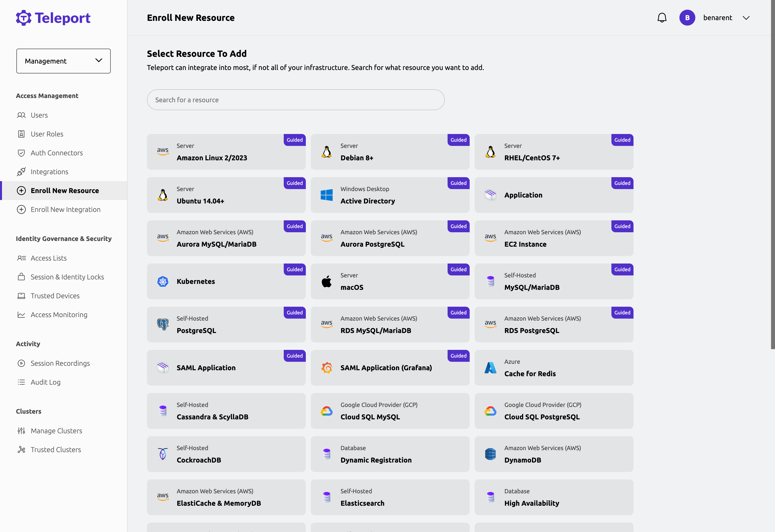The width and height of the screenshot is (775, 532).
Task: Click the Apple logo on macOS card
Action: 326,281
